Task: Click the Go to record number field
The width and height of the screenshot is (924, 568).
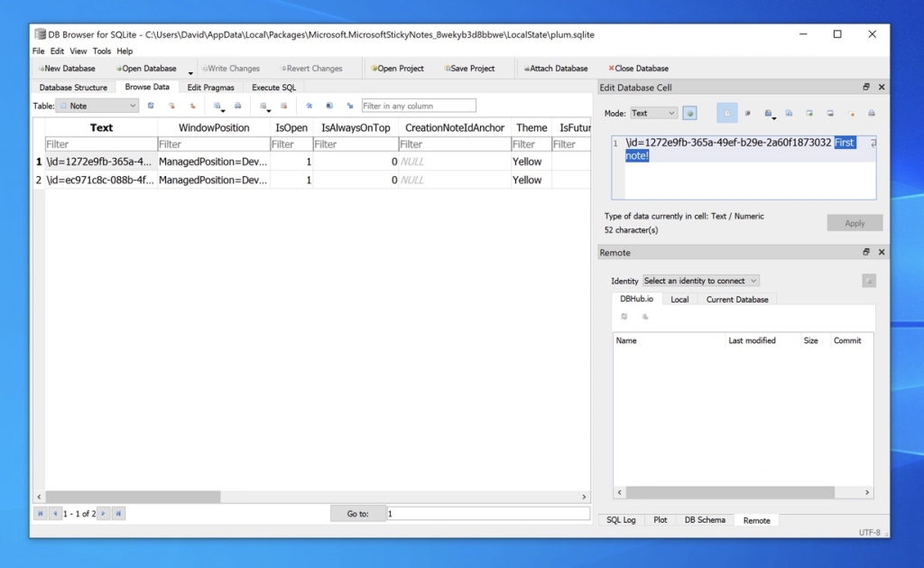Action: [x=488, y=514]
